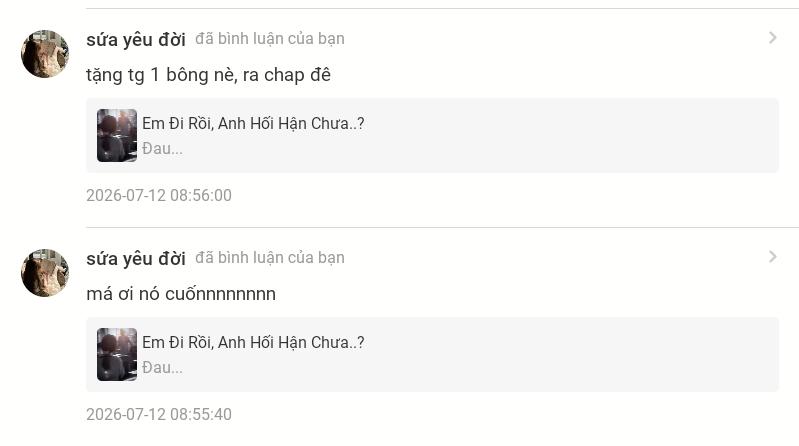Click 'đã bình luận của bạn' in the 08:56:00 notification
The image size is (799, 446).
(270, 39)
